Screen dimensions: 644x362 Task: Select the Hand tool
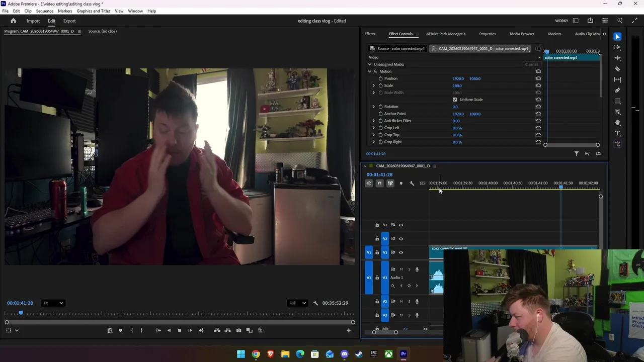pyautogui.click(x=617, y=123)
